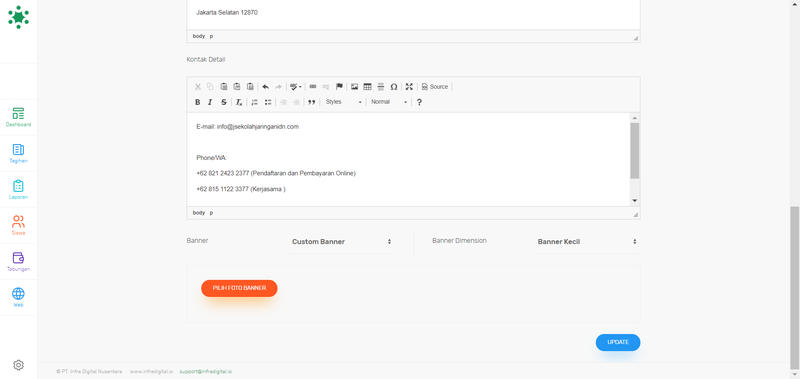The image size is (800, 379).
Task: Click the E-mail line in the editor
Action: pos(247,127)
